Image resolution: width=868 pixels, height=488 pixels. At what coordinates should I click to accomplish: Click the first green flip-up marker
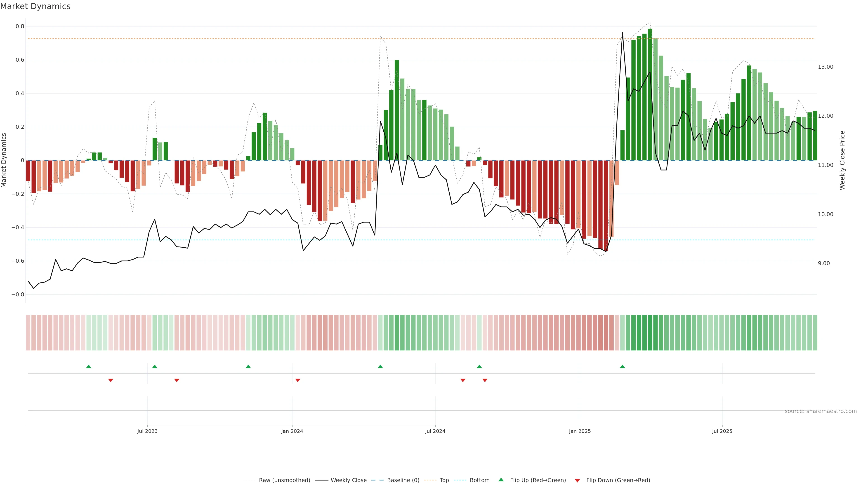[89, 366]
